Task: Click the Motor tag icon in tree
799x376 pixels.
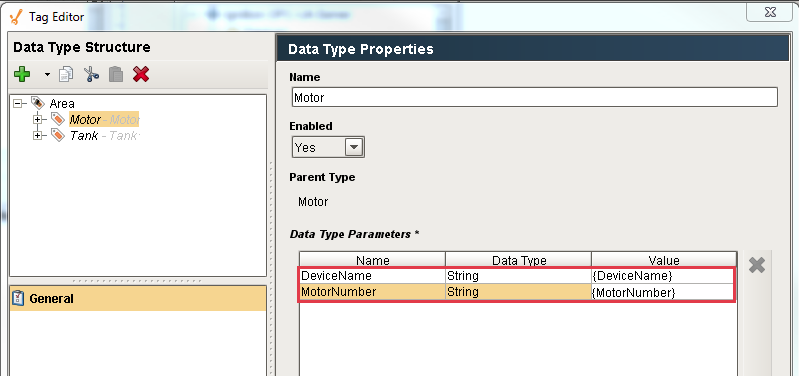Action: click(x=58, y=120)
